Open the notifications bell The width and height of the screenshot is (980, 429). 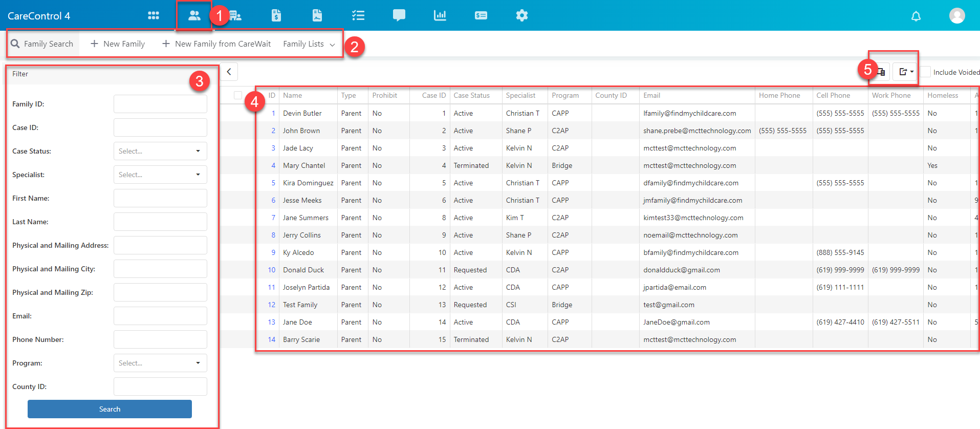[916, 16]
